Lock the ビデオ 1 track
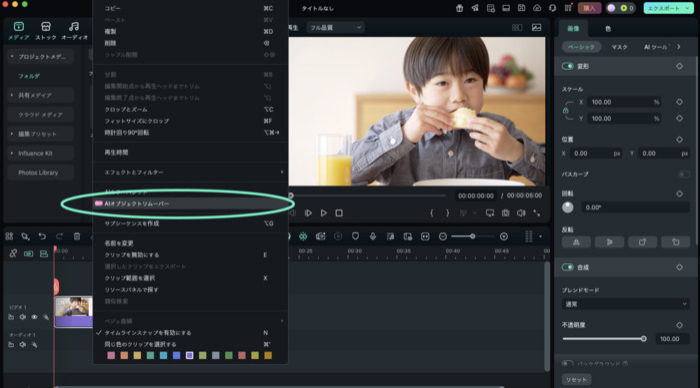 coord(11,317)
